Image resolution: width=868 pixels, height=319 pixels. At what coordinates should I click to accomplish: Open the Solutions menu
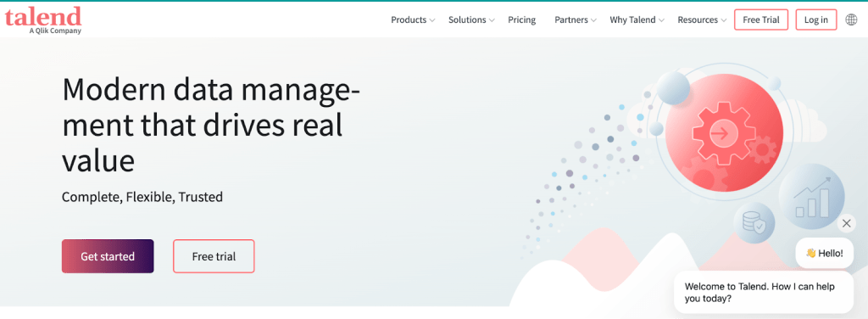pos(467,20)
